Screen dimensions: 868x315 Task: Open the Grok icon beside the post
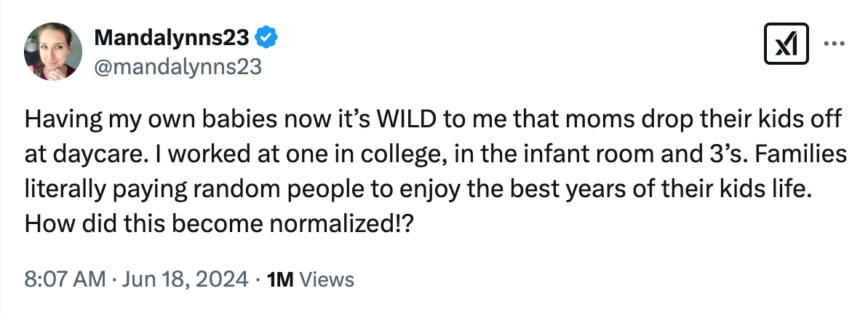pyautogui.click(x=787, y=45)
